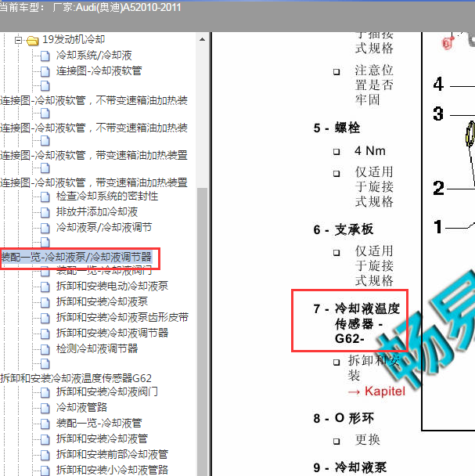Open 拆卸和安装冷却液管 entry
475x476 pixels.
[102, 438]
